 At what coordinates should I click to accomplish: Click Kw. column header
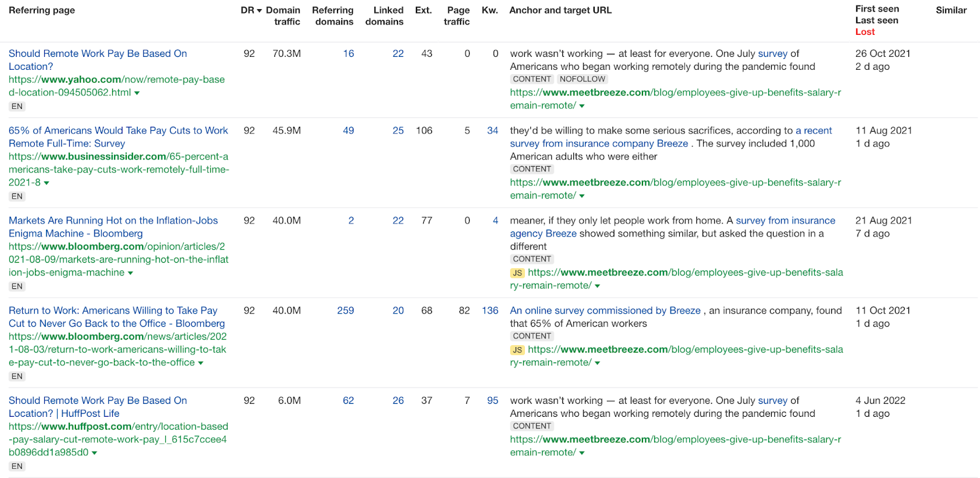(490, 10)
